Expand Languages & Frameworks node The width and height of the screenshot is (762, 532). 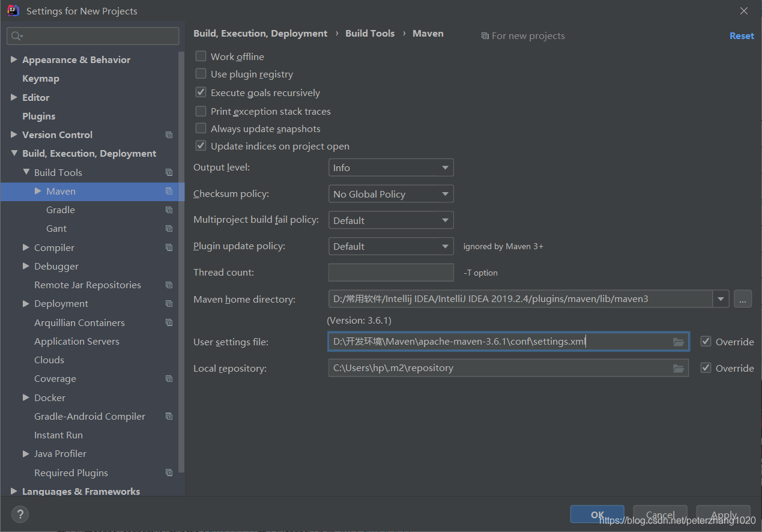(14, 491)
